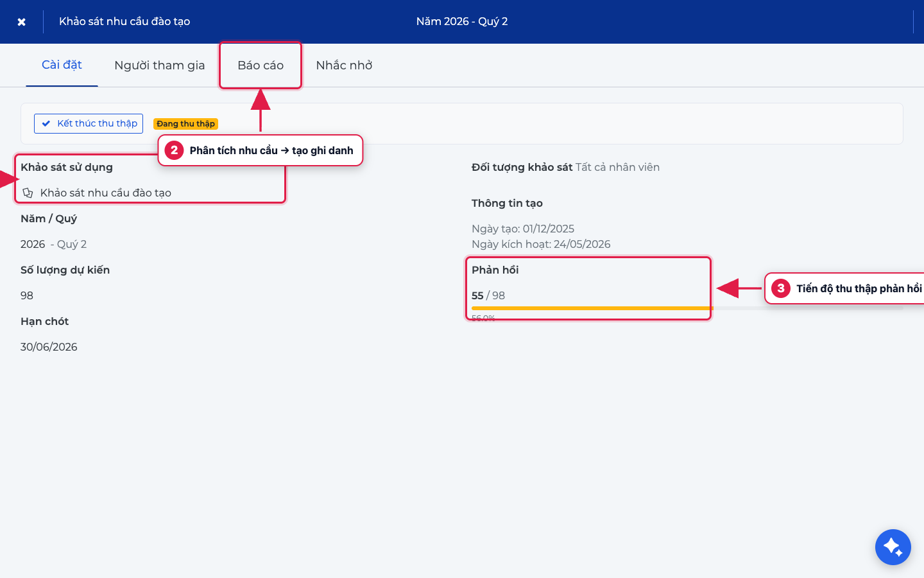Click the checkmark icon in Kết thúc thu thập
The height and width of the screenshot is (578, 924).
point(46,123)
